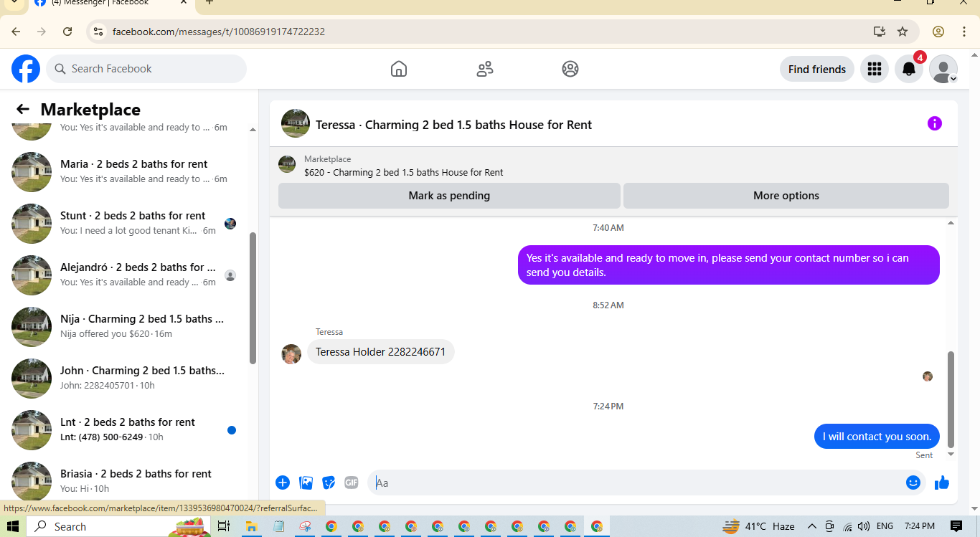Click the $620 listing link under Marketplace
Viewport: 980px width, 537px height.
[x=403, y=172]
